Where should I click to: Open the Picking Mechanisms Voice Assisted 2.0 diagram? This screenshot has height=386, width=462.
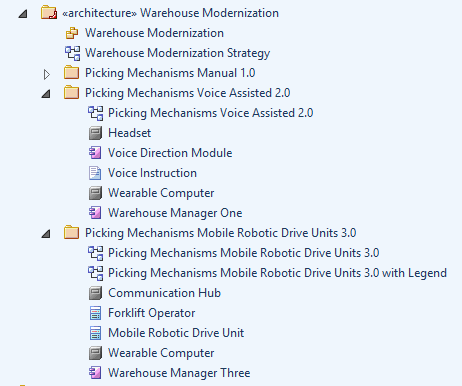(x=211, y=113)
